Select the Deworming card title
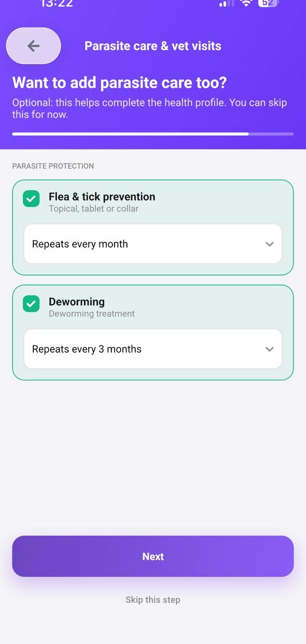Viewport: 306px width, 644px height. (76, 302)
